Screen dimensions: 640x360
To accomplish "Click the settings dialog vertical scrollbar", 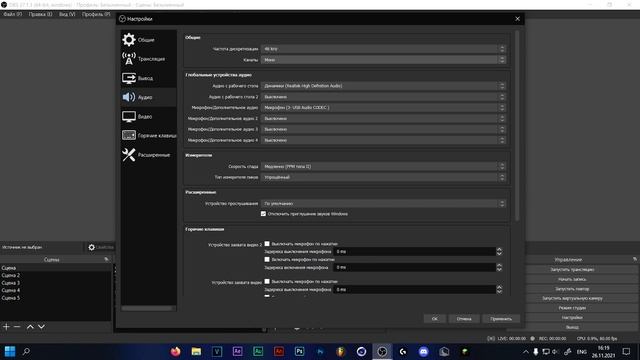I will tap(517, 126).
